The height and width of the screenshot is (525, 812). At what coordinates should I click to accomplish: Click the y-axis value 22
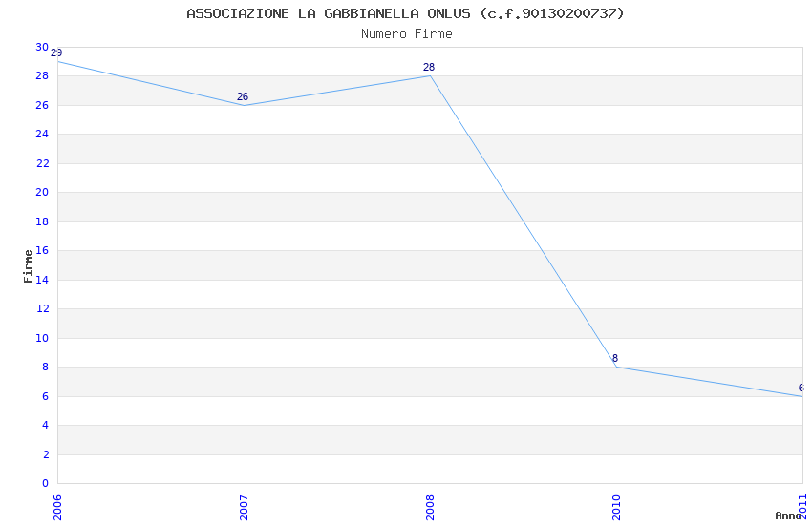(x=42, y=163)
